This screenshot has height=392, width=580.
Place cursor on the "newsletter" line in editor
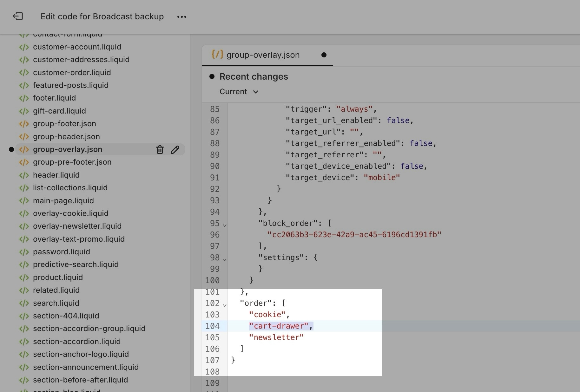276,337
